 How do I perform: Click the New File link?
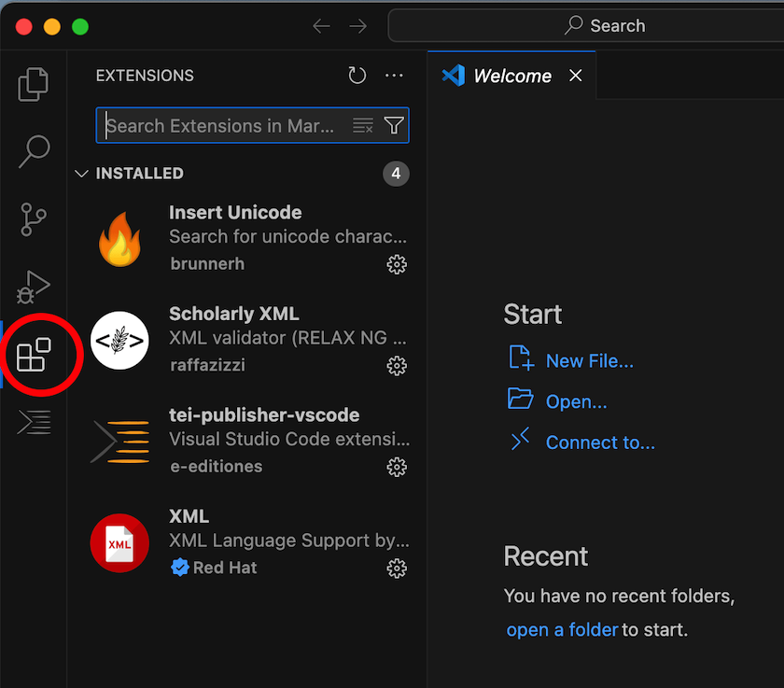590,360
